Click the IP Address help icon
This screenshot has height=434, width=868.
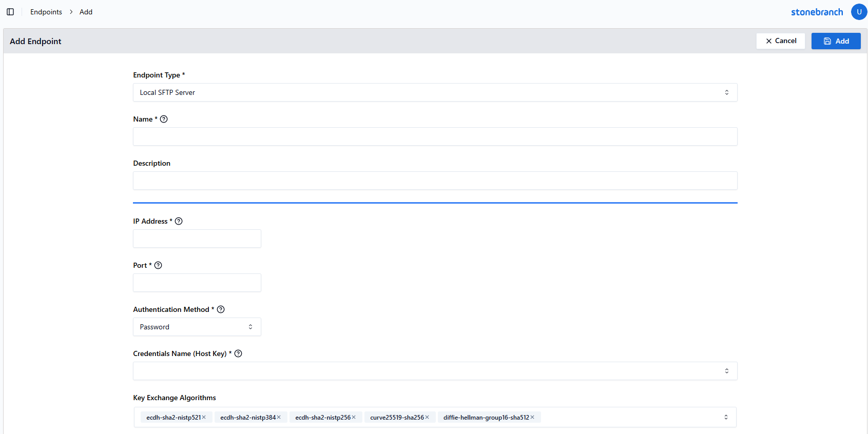[x=179, y=221]
